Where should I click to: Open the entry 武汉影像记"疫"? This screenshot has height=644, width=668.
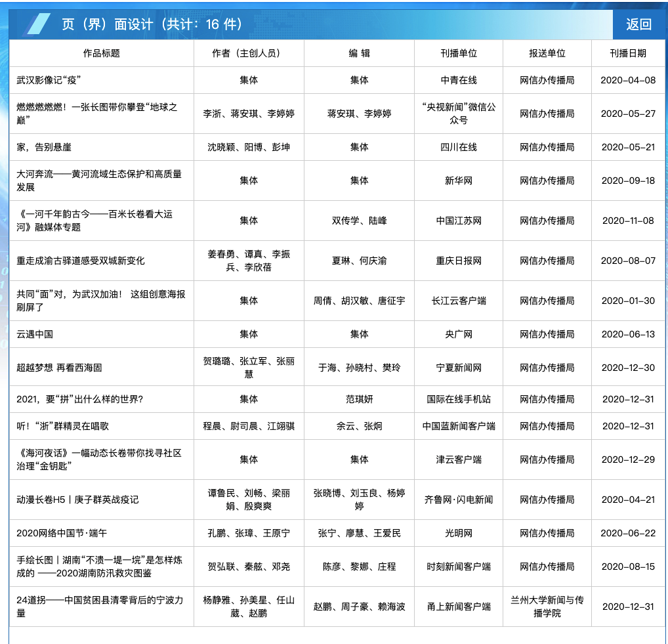tap(49, 80)
